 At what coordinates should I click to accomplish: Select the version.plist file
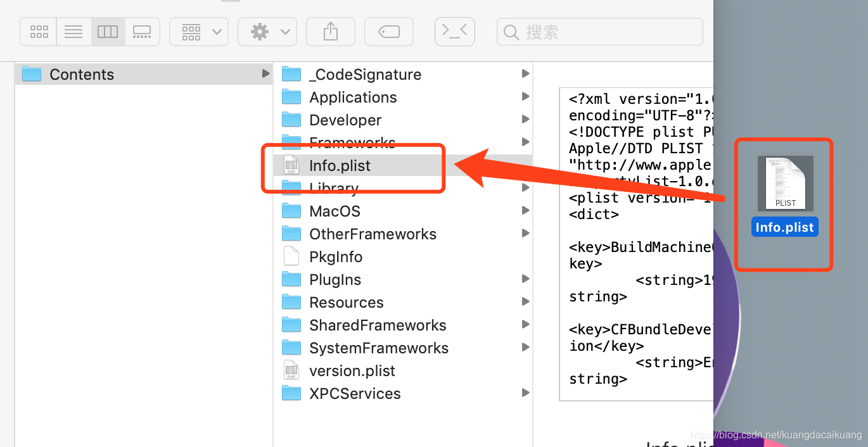pyautogui.click(x=403, y=370)
